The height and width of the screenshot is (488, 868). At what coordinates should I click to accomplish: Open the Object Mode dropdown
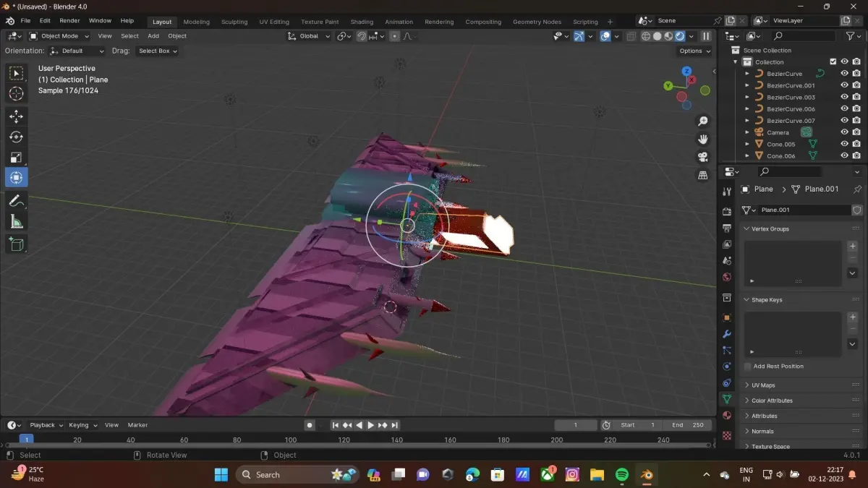59,35
